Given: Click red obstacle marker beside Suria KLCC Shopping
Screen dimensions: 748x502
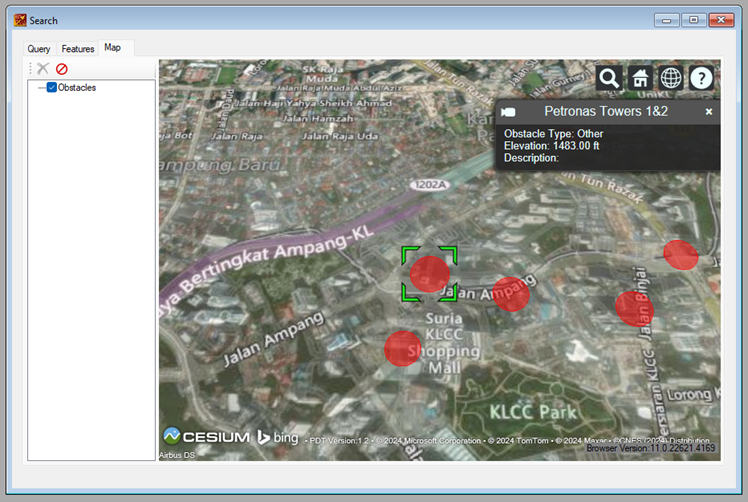Looking at the screenshot, I should pos(403,349).
